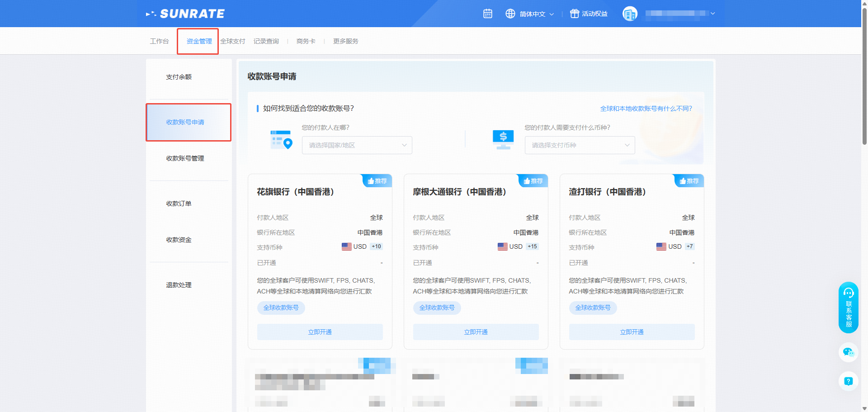
Task: Click the WeChat floating icon
Action: click(848, 352)
